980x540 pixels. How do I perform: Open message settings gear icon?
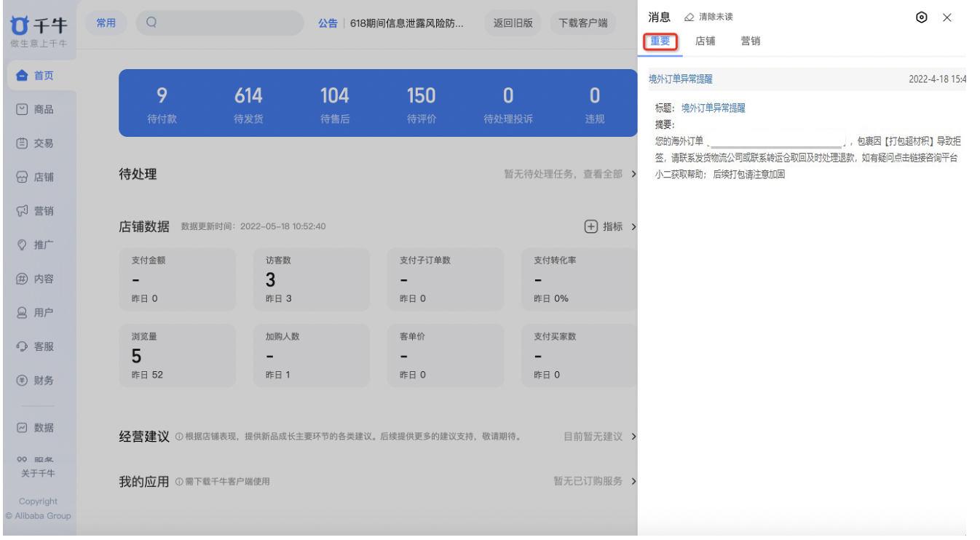pos(922,17)
